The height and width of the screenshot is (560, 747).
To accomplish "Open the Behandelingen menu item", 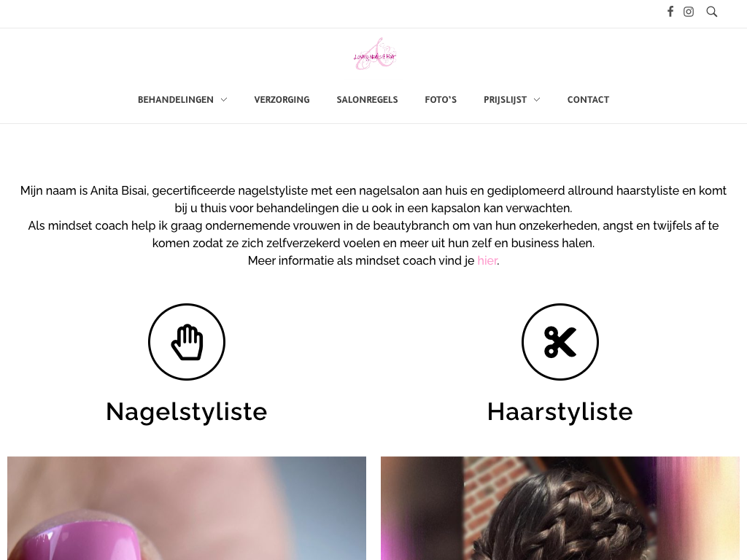I will (x=176, y=99).
